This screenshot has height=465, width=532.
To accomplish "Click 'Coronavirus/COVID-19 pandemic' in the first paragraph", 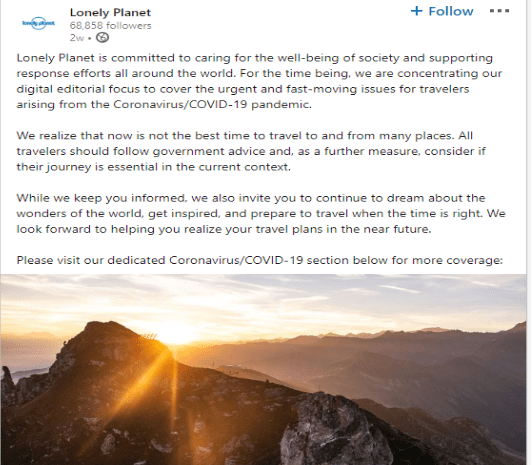I will pos(212,104).
